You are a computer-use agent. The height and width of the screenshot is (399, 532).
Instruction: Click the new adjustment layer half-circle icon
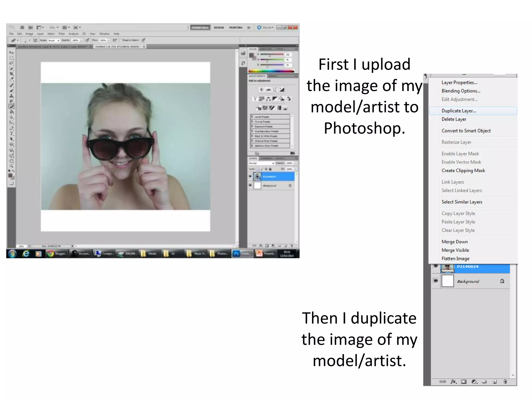click(474, 381)
